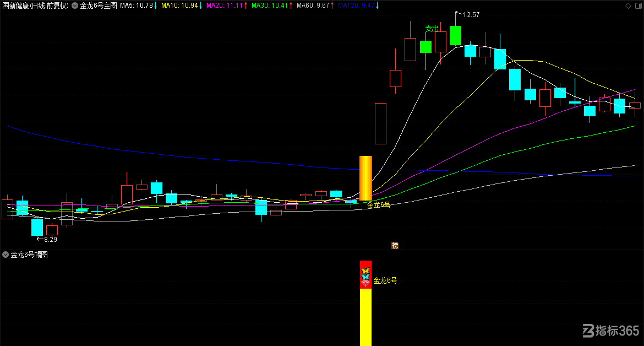The width and height of the screenshot is (644, 346).
Task: Click the 金龙6号幅图 sub-chart label
Action: pyautogui.click(x=29, y=255)
